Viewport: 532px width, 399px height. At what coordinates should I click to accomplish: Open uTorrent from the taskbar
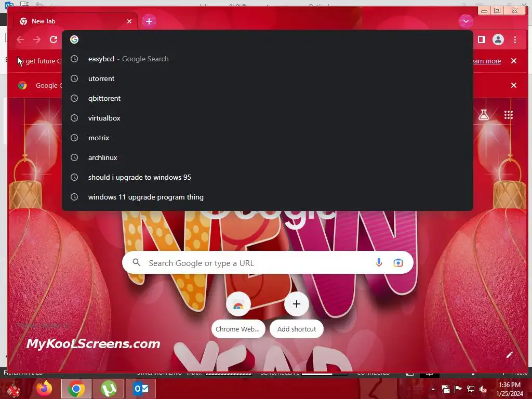pyautogui.click(x=109, y=389)
